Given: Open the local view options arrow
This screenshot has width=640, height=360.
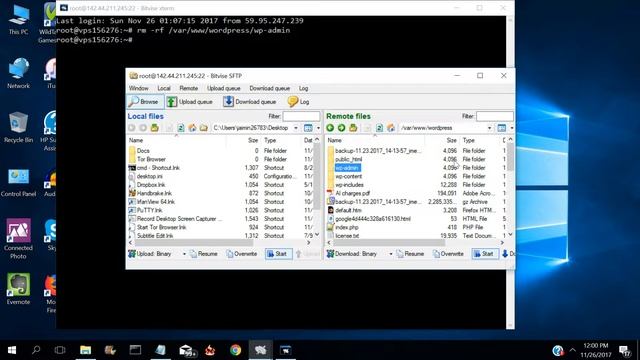Looking at the screenshot, I should [318, 128].
